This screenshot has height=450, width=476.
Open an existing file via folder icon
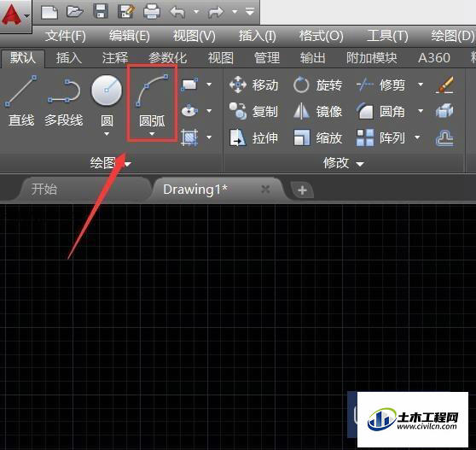(75, 12)
